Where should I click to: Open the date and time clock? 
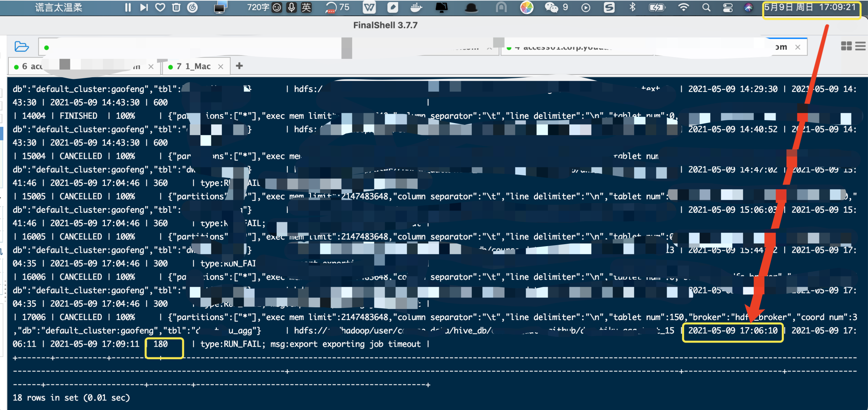(810, 7)
